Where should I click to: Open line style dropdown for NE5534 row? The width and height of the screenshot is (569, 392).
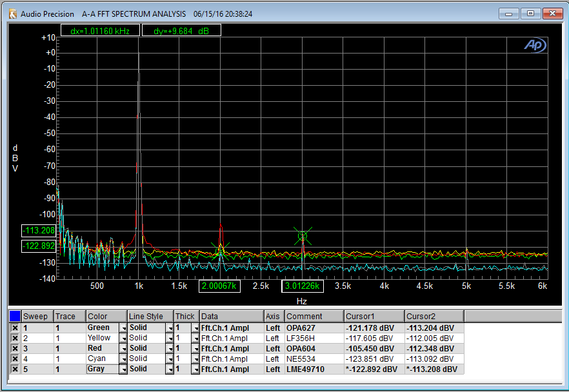tap(170, 358)
